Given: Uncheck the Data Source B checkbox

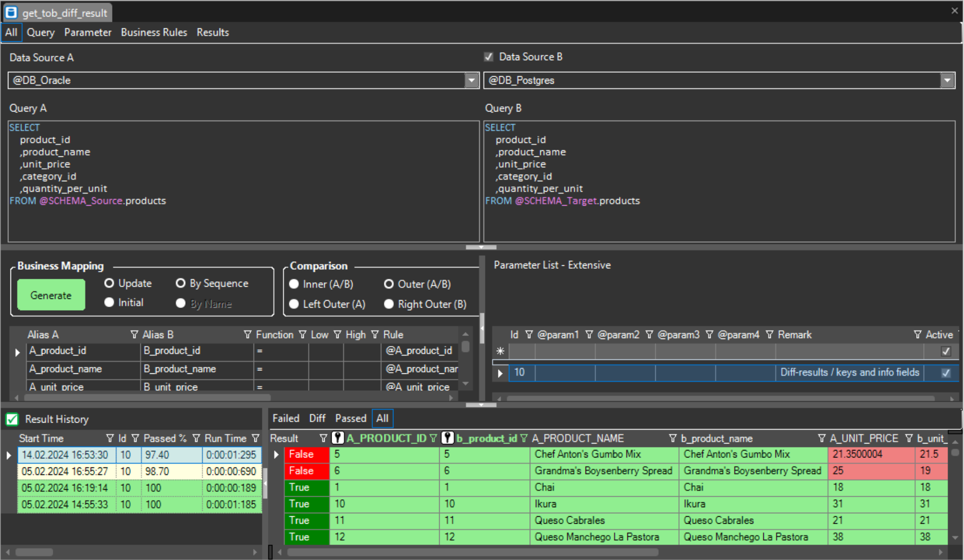Looking at the screenshot, I should coord(489,57).
